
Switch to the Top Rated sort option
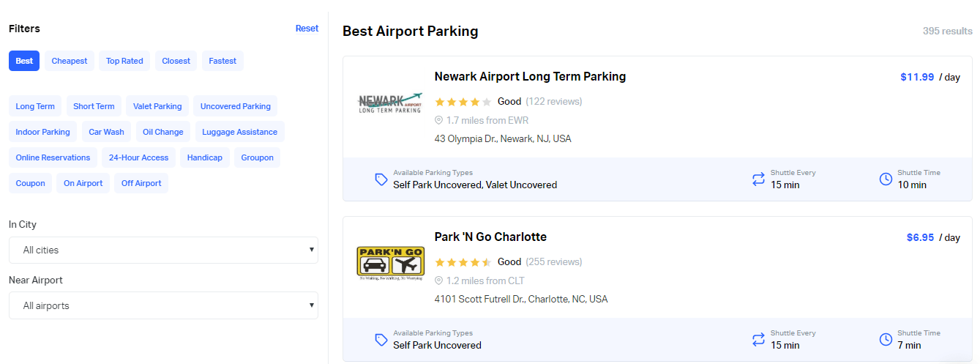[124, 61]
